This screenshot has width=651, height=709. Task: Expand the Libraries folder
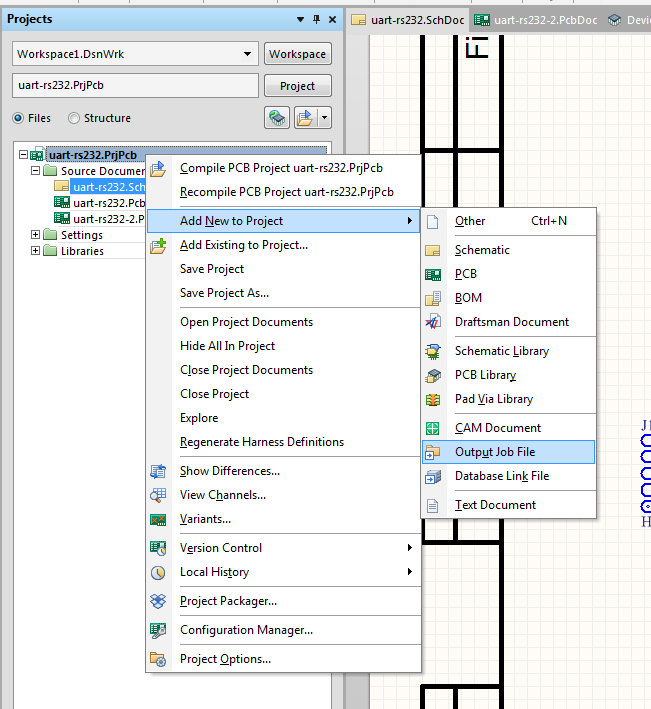coord(35,251)
